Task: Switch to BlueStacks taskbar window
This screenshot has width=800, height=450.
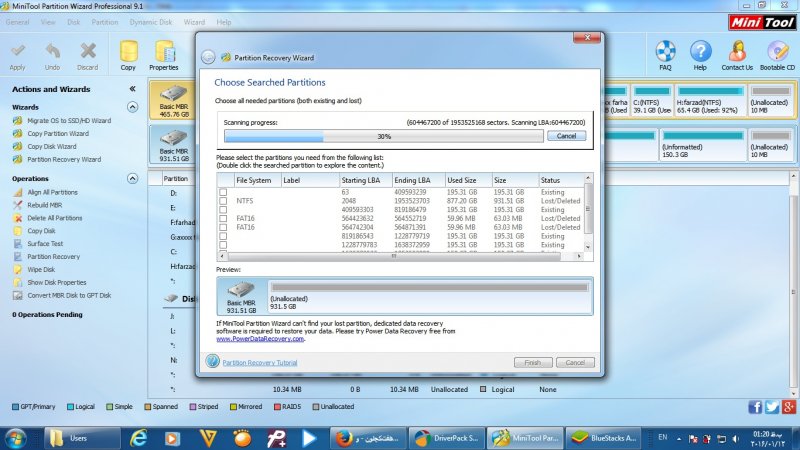Action: click(604, 438)
